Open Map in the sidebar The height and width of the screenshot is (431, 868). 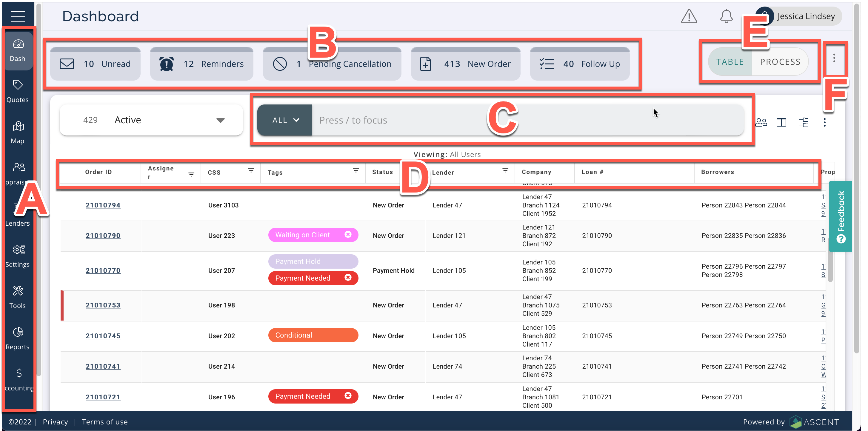pos(18,133)
